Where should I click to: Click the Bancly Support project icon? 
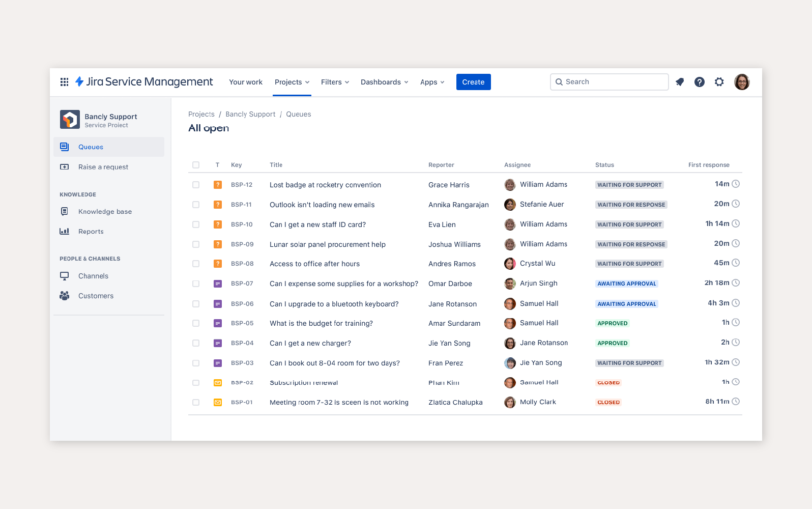click(70, 120)
